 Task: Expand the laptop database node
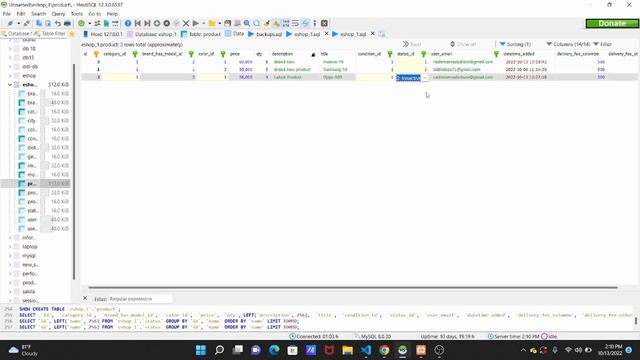[10, 247]
